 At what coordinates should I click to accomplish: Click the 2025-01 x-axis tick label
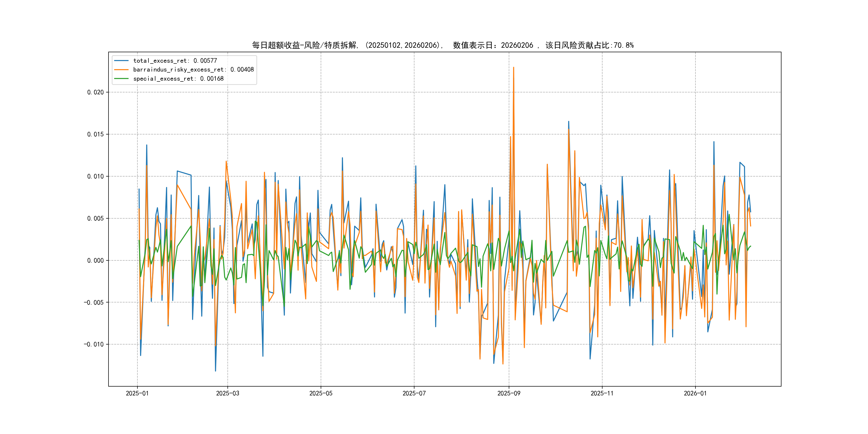click(137, 393)
